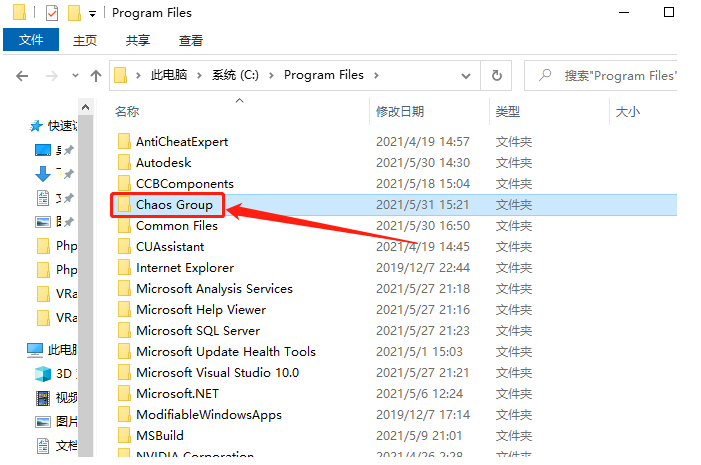Select the Microsoft.NET folder icon
This screenshot has width=701, height=465.
point(124,393)
